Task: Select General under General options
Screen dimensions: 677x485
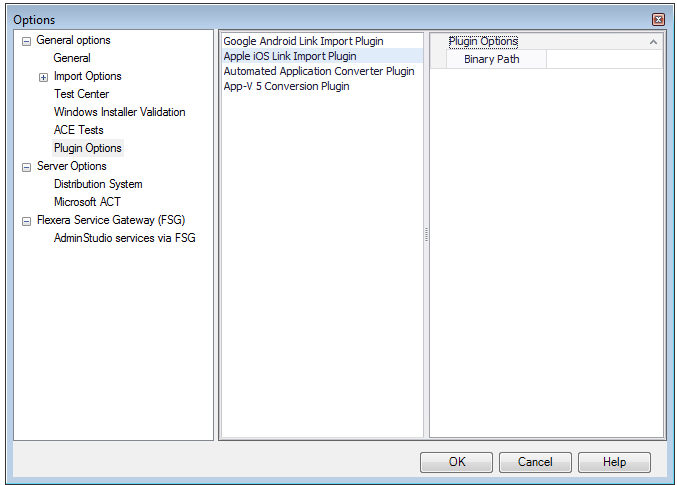Action: [72, 58]
